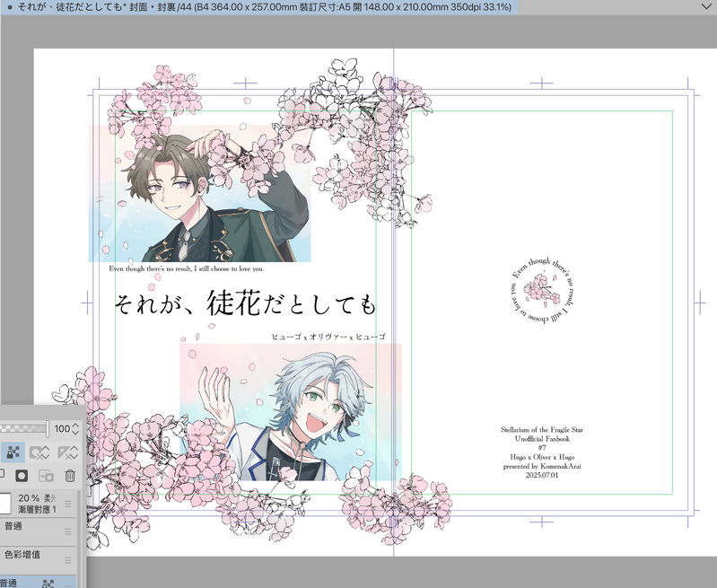Open the ruler icon's arrow dropdown
Viewport: 717px width, 588px height.
click(x=74, y=453)
